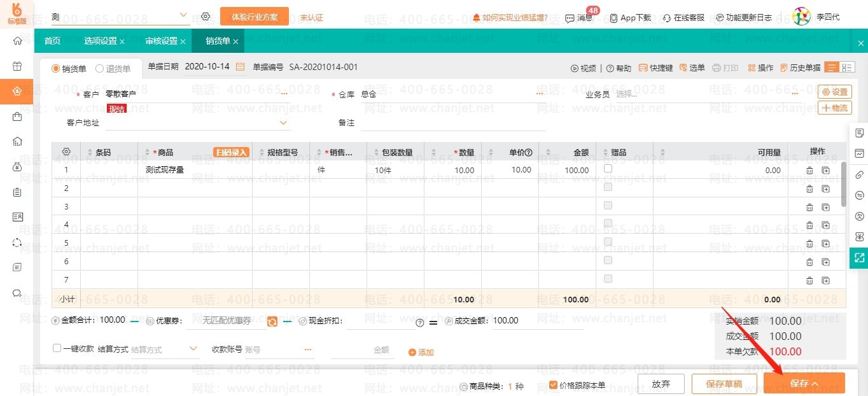The width and height of the screenshot is (868, 396).
Task: Enable the 一键收款 checkbox
Action: tap(57, 348)
